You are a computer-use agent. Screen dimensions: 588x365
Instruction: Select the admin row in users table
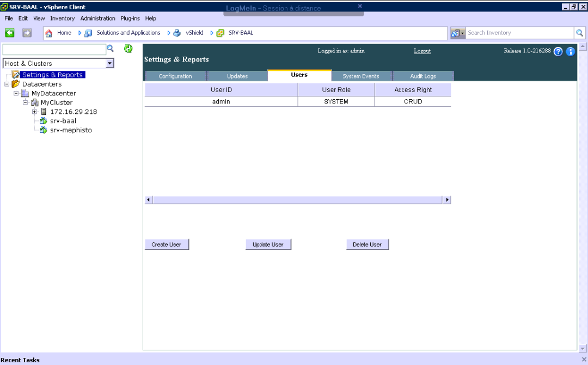click(221, 101)
